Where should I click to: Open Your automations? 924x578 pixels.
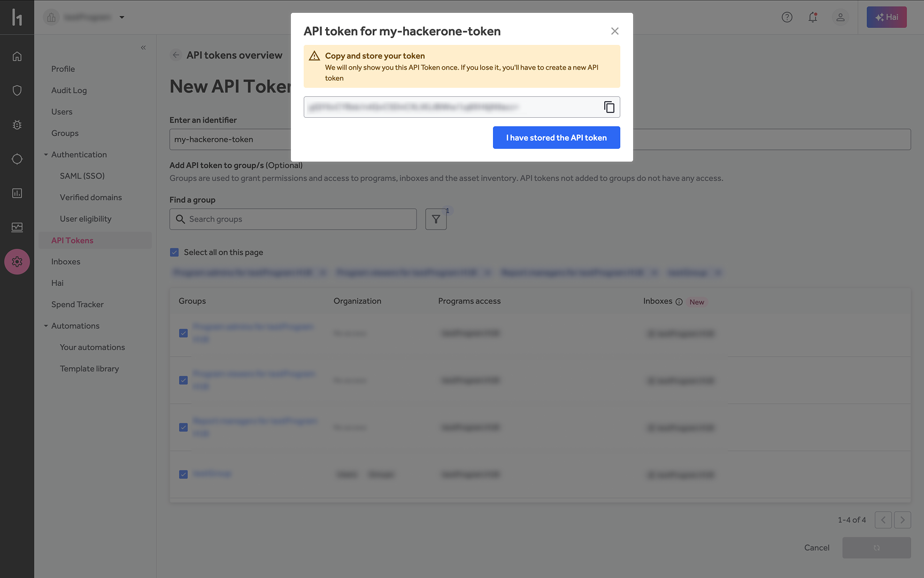tap(93, 347)
